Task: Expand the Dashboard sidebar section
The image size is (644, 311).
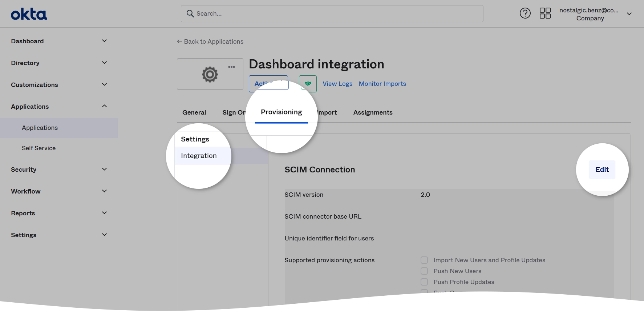Action: click(x=59, y=41)
